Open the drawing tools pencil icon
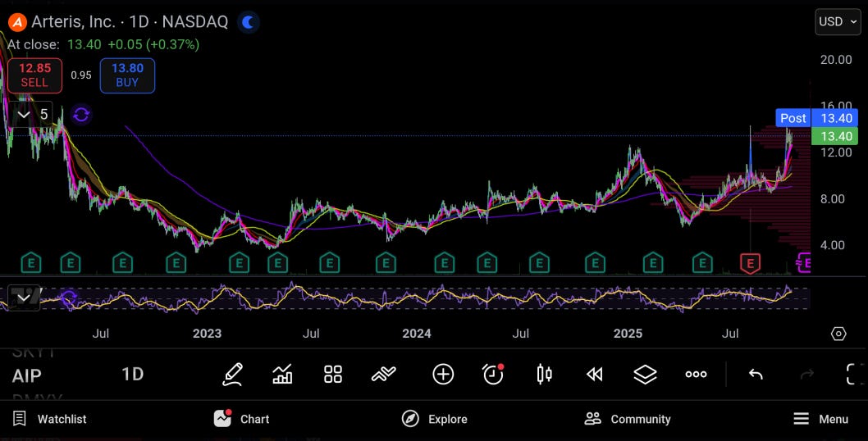The height and width of the screenshot is (441, 868). (x=232, y=375)
